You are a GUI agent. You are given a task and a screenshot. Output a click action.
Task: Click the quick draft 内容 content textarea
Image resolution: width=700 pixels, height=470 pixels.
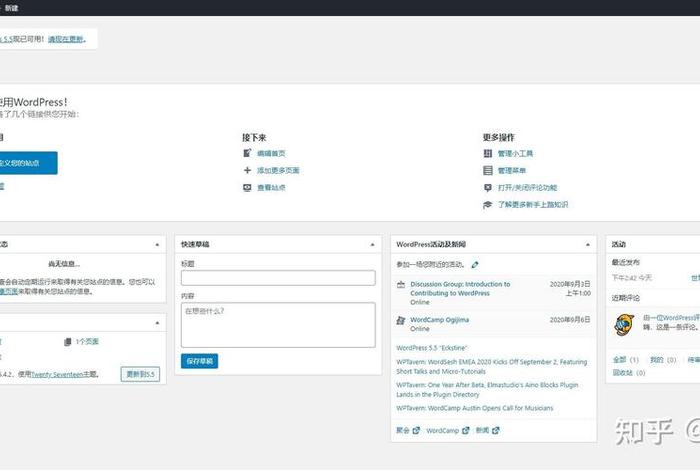click(x=278, y=325)
